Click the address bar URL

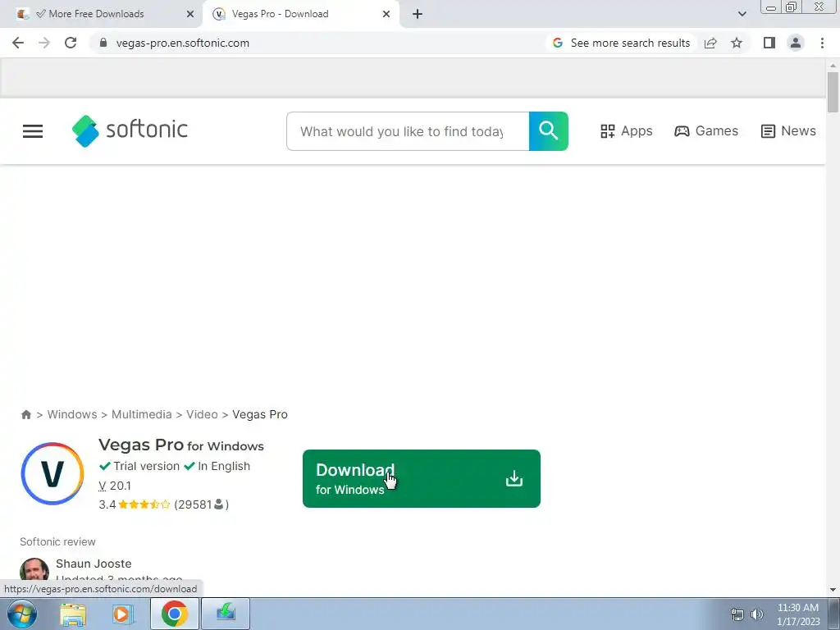tap(183, 43)
